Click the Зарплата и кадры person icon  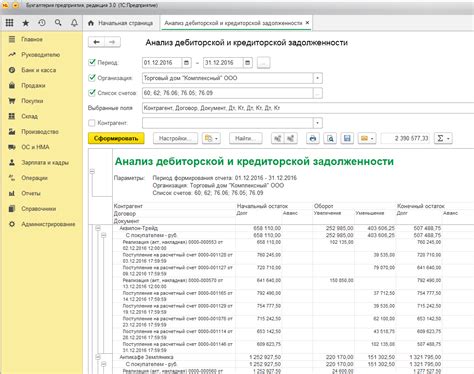point(12,162)
